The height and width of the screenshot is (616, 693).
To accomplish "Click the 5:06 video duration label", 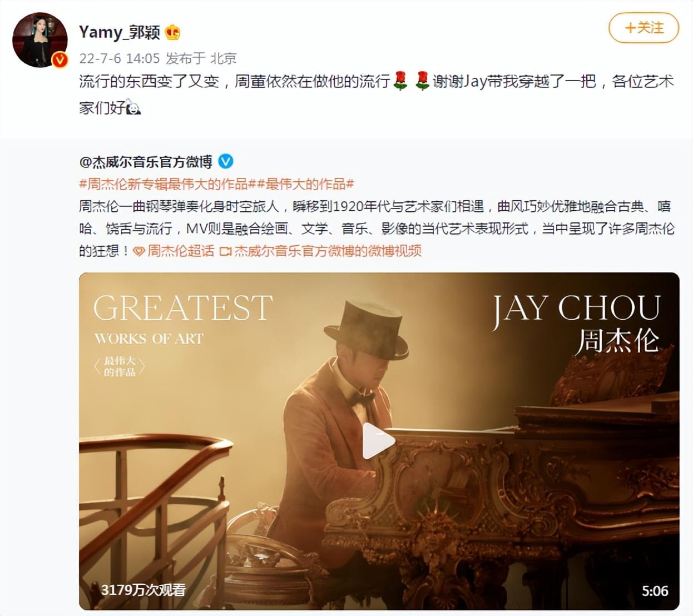I will click(655, 591).
